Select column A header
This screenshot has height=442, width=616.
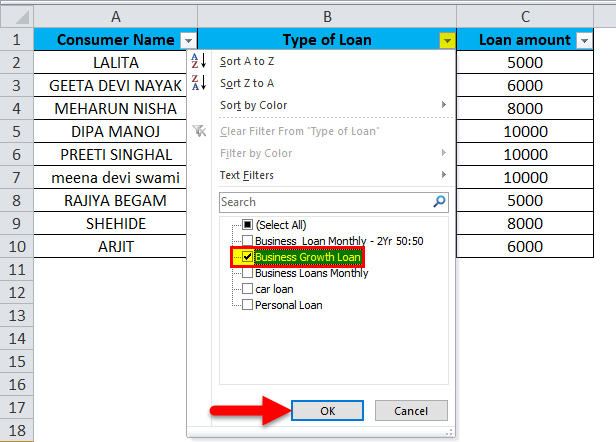click(116, 17)
